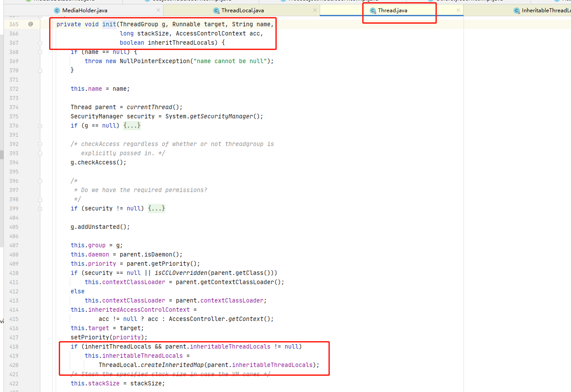Click 'this.stackSize = stackSize;' on line 422

[x=118, y=383]
